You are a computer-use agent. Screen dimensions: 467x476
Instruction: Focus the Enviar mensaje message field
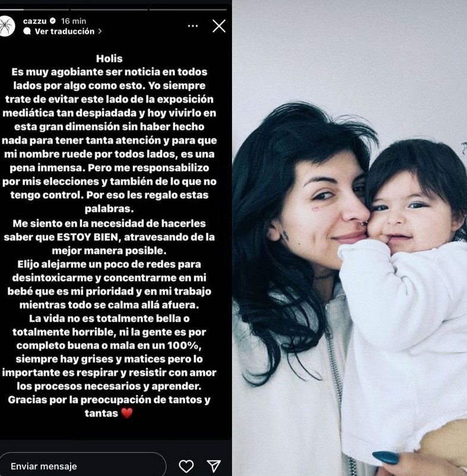(x=82, y=466)
